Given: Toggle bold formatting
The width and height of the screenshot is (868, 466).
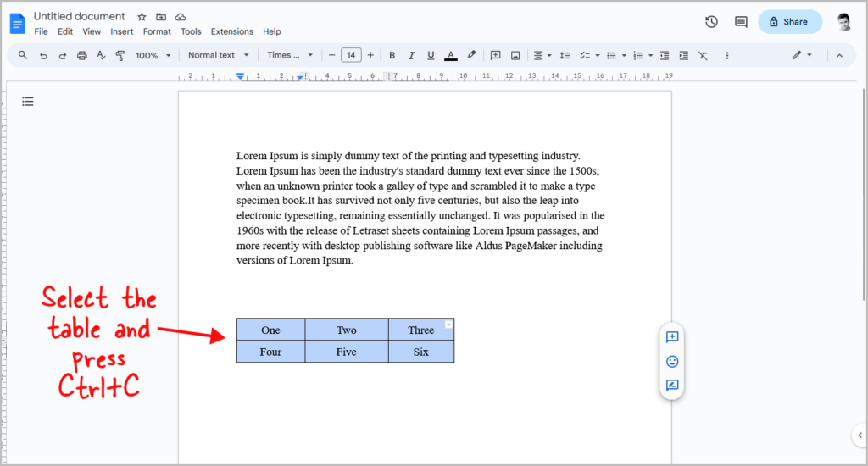Looking at the screenshot, I should [x=392, y=55].
